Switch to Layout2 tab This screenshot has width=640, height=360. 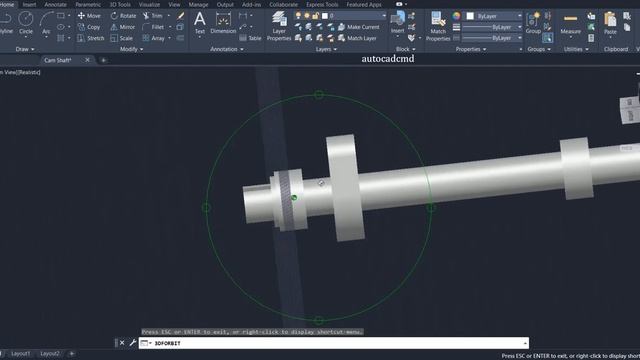point(50,353)
